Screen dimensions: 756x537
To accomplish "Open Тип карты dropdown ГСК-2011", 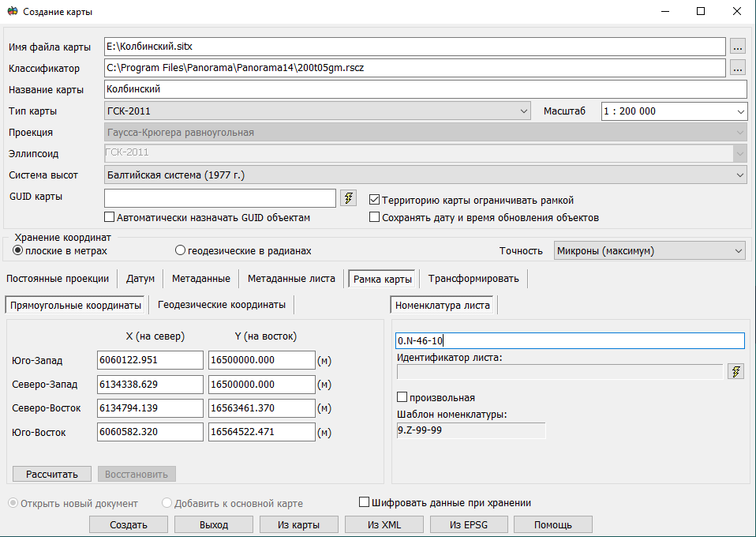I will coord(316,111).
